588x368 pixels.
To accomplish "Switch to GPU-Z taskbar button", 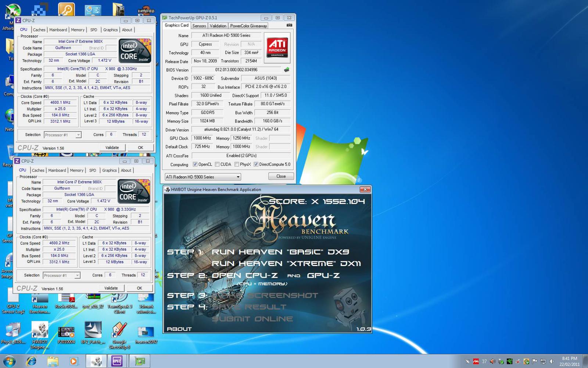I will click(x=140, y=361).
